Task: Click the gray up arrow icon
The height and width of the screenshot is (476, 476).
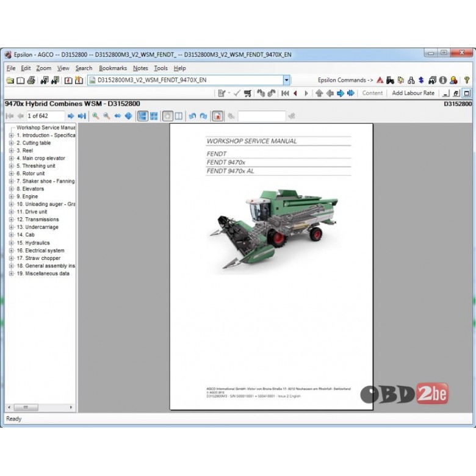Action: 319,93
